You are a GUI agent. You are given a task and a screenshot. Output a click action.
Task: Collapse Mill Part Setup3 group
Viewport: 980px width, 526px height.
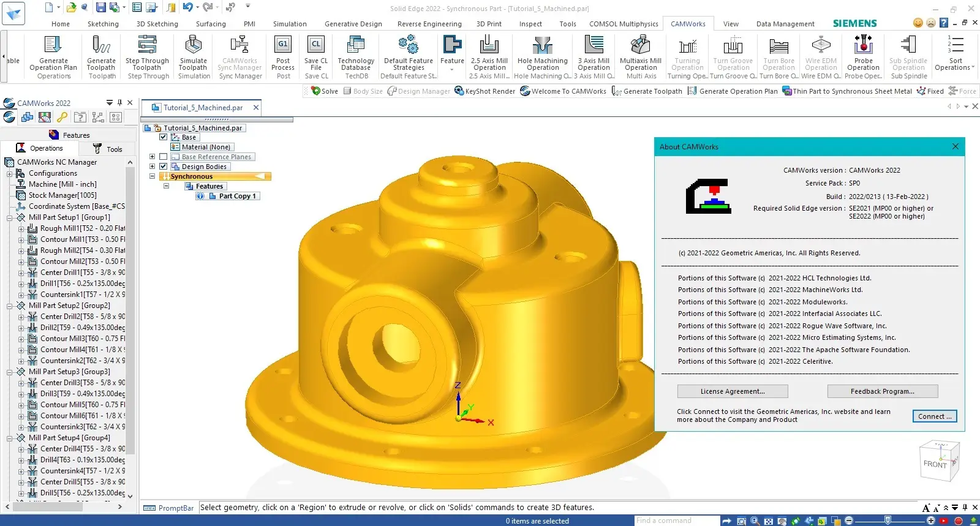(10, 372)
